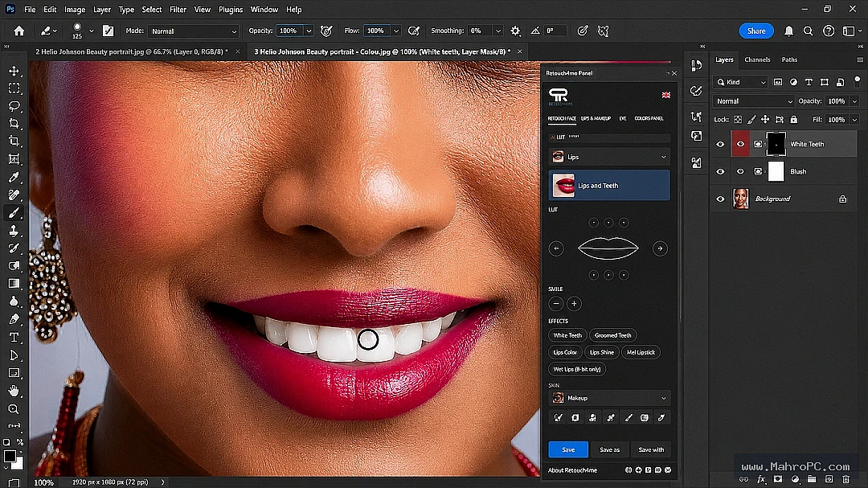Open brush settings panel icon
Image resolution: width=868 pixels, height=488 pixels.
[108, 31]
